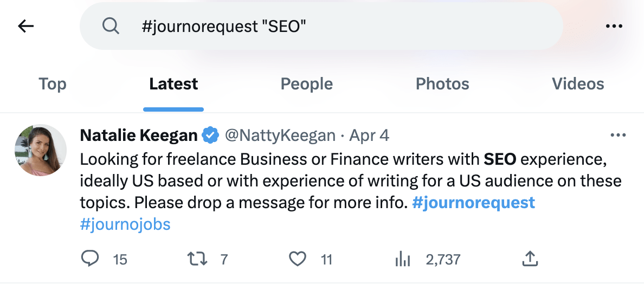The width and height of the screenshot is (644, 284).
Task: Expand the tweet's three-dot more menu
Action: tap(618, 135)
